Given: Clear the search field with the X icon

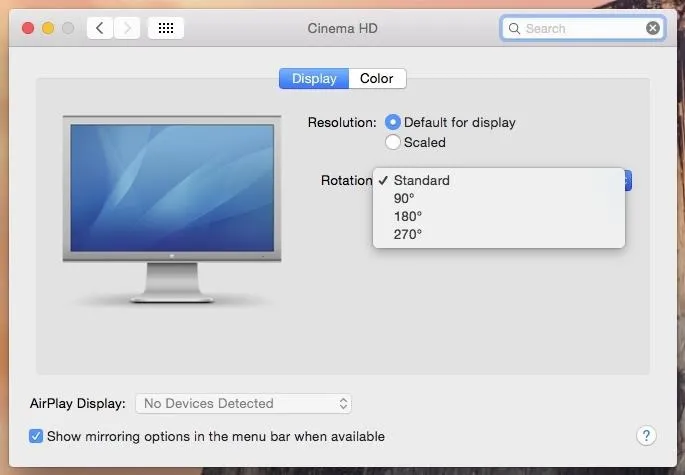Looking at the screenshot, I should pos(653,28).
